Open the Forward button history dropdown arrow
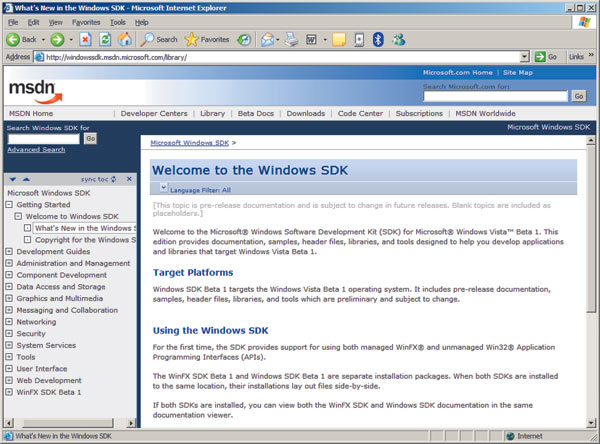This screenshot has width=600, height=444. (x=71, y=39)
